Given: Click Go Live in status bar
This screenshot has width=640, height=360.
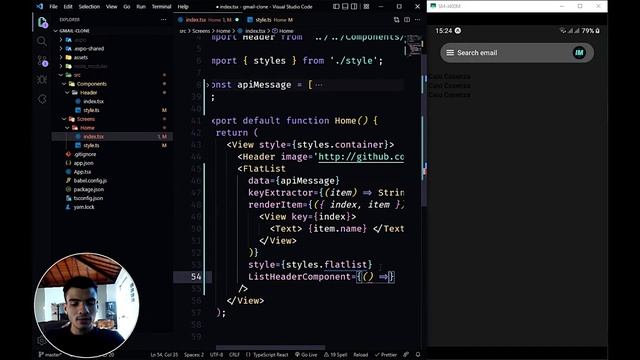Looking at the screenshot, I should pos(306,355).
